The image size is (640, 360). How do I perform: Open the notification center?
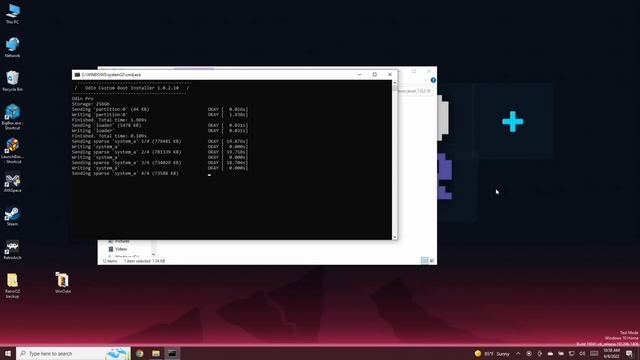629,353
